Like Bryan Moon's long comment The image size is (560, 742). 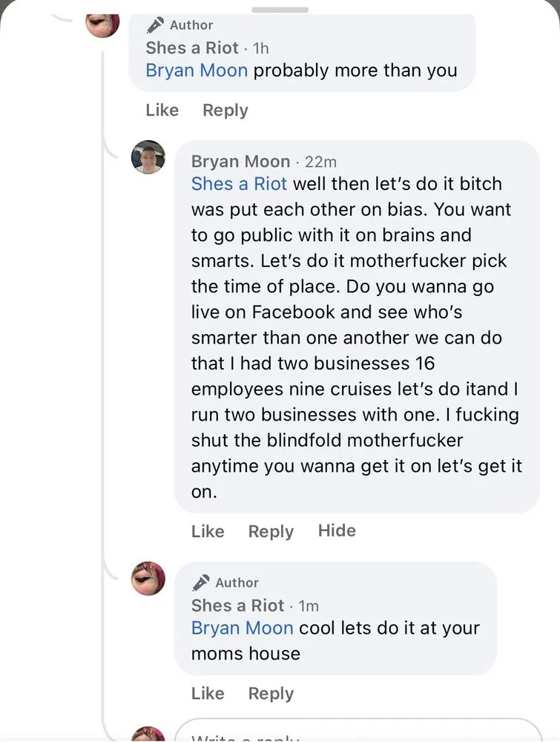coord(207,531)
